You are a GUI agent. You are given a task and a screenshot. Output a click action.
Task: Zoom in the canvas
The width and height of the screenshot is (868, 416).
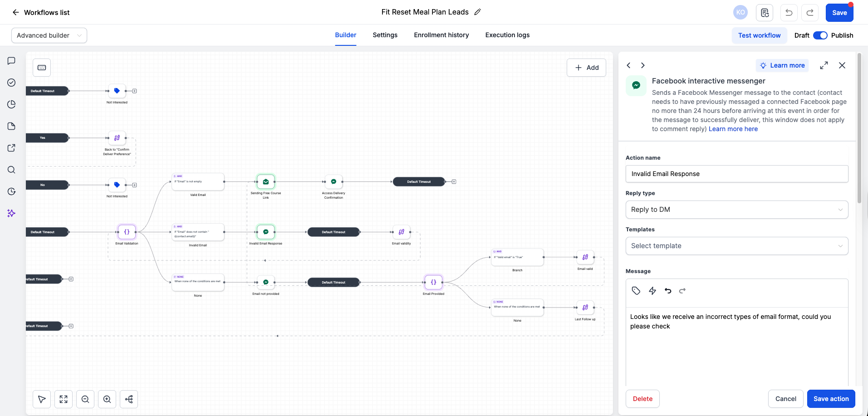pos(107,399)
